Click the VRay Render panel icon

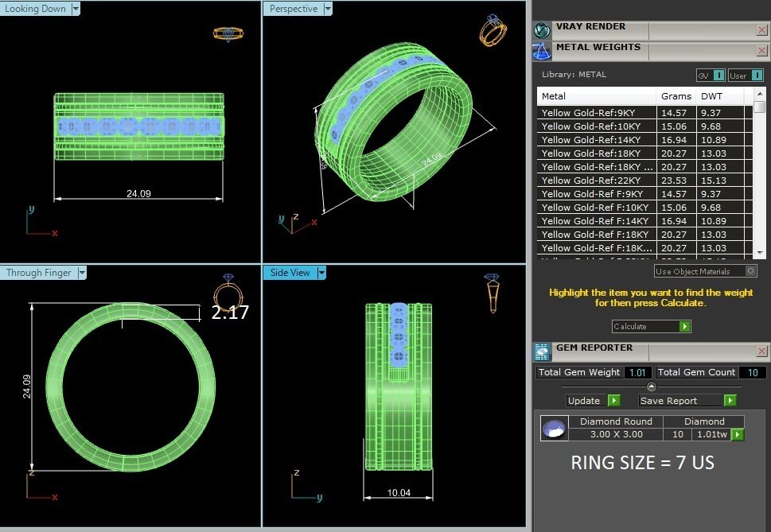(x=542, y=30)
